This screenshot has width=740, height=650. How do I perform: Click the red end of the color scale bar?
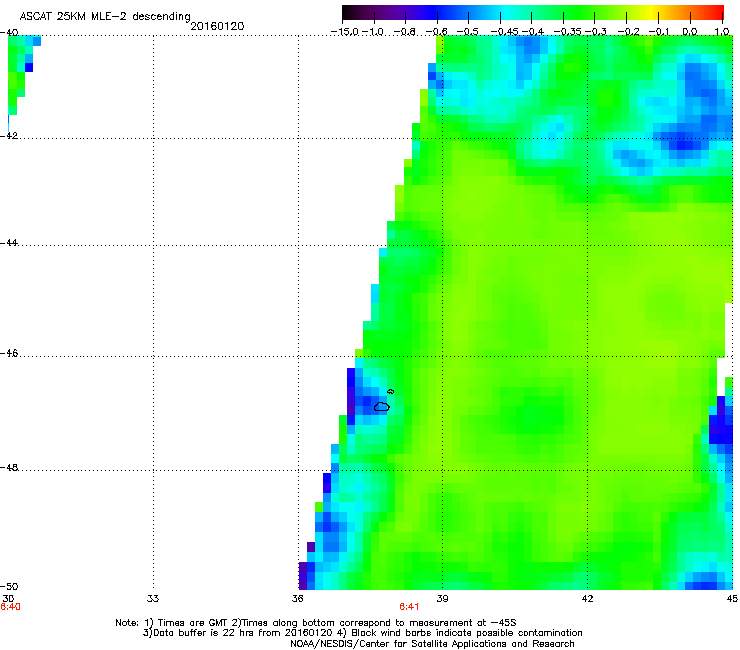click(x=717, y=13)
